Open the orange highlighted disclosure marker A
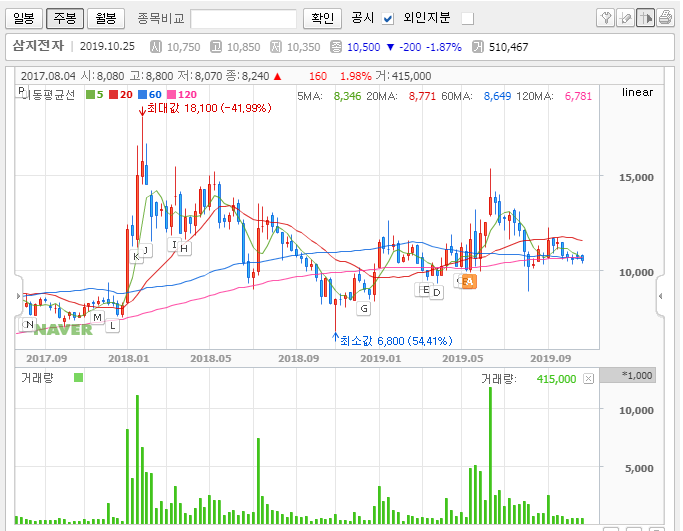The image size is (683, 531). coord(469,281)
